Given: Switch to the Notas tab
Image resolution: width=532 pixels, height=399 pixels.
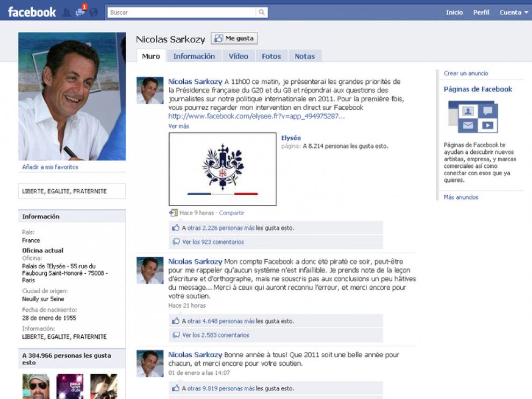Looking at the screenshot, I should click(304, 56).
